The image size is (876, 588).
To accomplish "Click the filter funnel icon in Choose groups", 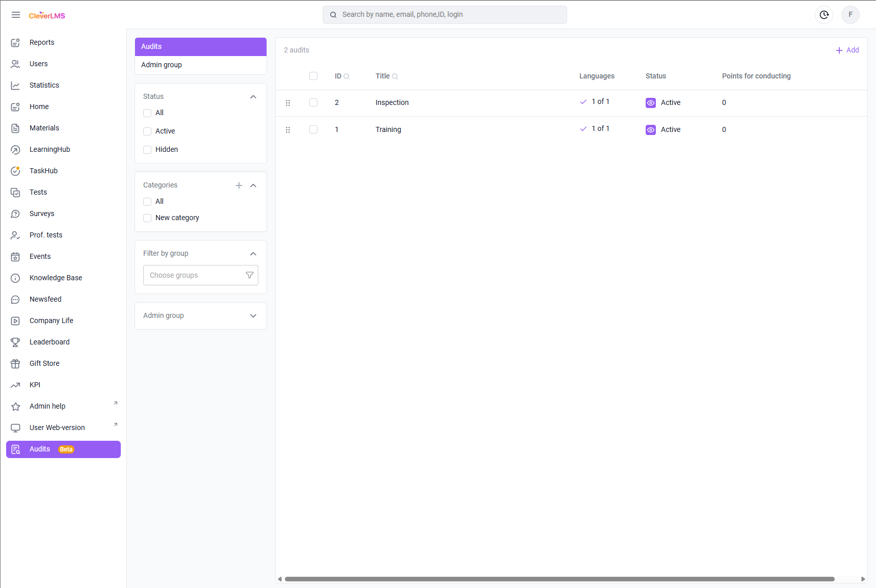I will tap(250, 275).
